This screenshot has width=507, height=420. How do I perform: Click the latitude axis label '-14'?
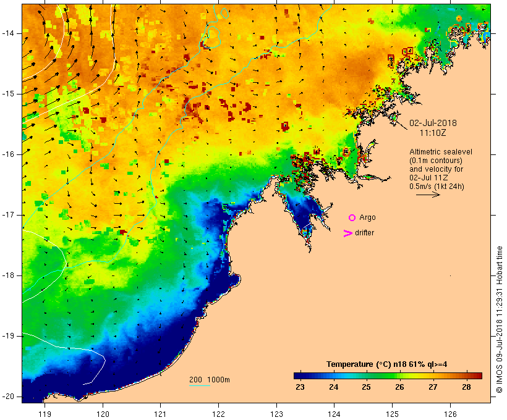pyautogui.click(x=7, y=33)
